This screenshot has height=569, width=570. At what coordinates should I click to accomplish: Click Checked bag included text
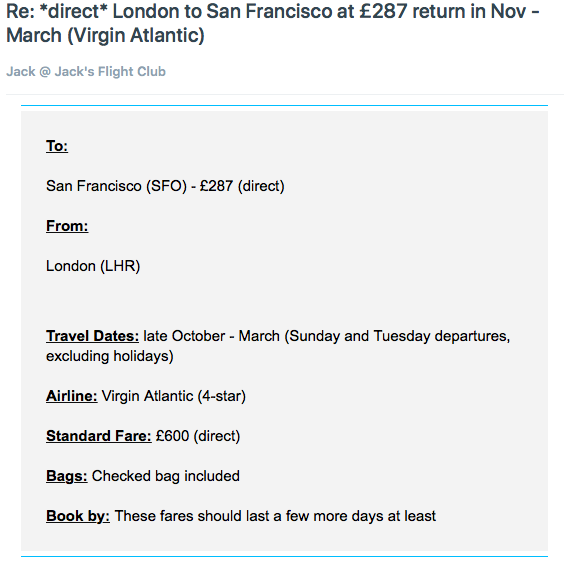pyautogui.click(x=166, y=476)
